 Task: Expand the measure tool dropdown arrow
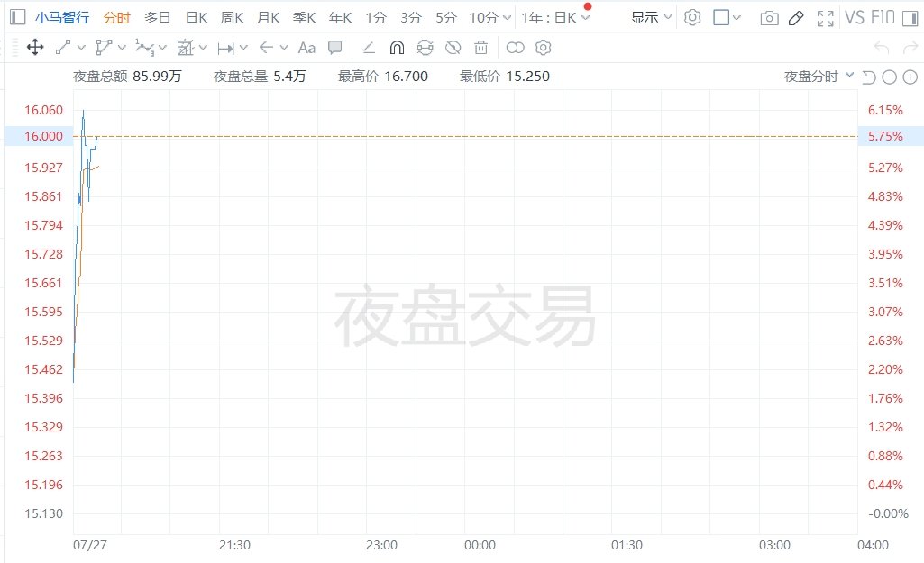coord(244,48)
